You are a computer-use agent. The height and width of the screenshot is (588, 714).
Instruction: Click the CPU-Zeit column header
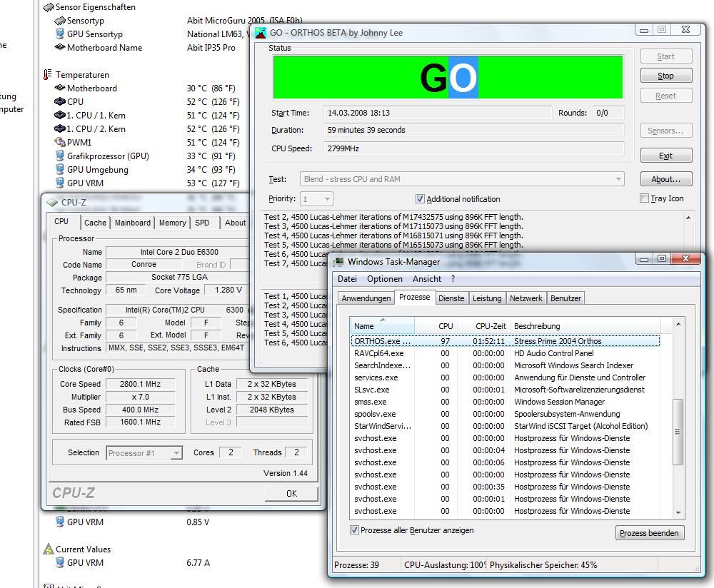(485, 326)
